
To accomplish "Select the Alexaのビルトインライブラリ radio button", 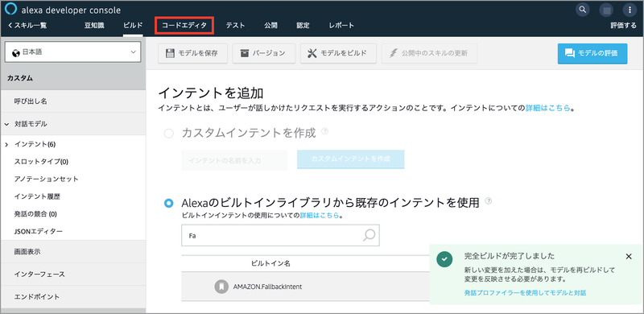I will pos(168,204).
